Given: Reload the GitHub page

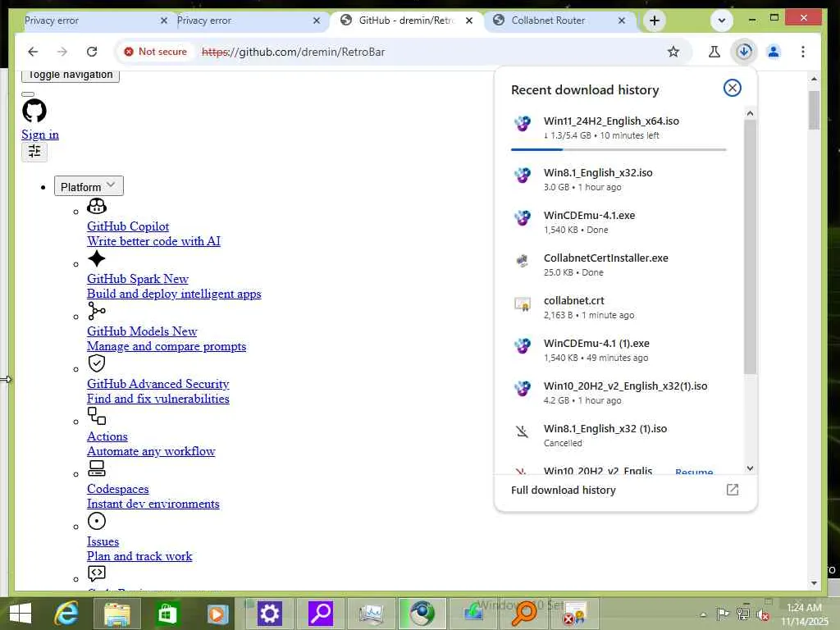Looking at the screenshot, I should pos(92,52).
